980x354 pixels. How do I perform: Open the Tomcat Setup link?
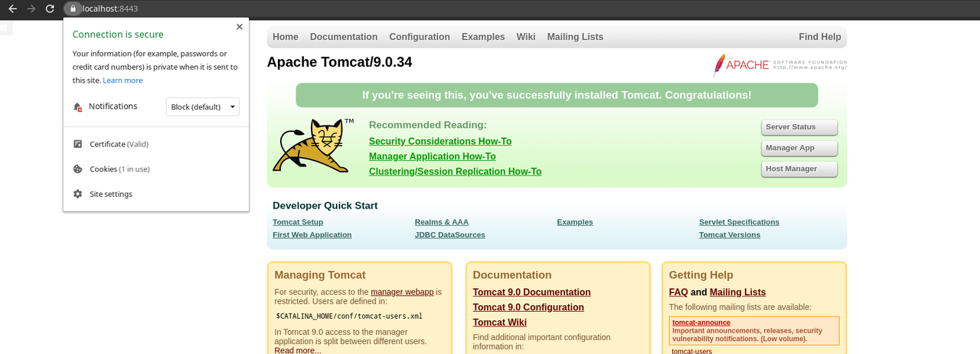298,222
